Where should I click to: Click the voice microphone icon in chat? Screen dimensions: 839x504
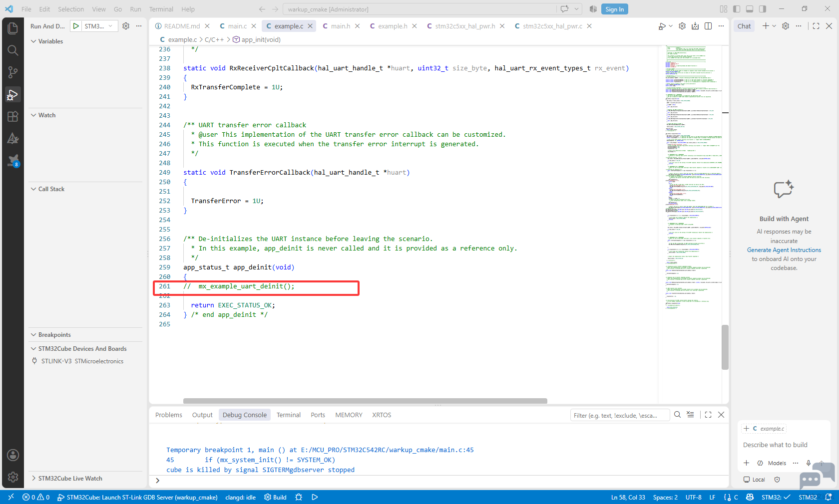(809, 463)
